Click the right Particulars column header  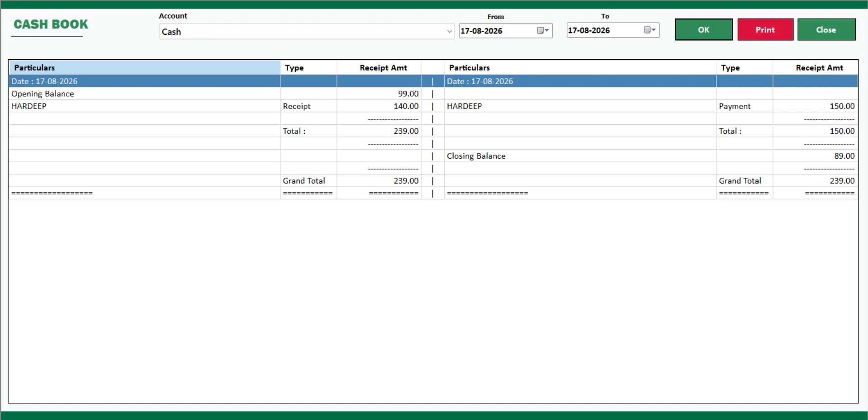580,68
